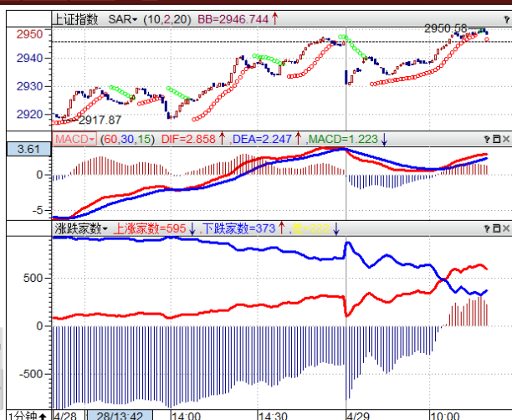This screenshot has width=512, height=420.
Task: Open help for the MACD panel
Action: click(x=486, y=138)
